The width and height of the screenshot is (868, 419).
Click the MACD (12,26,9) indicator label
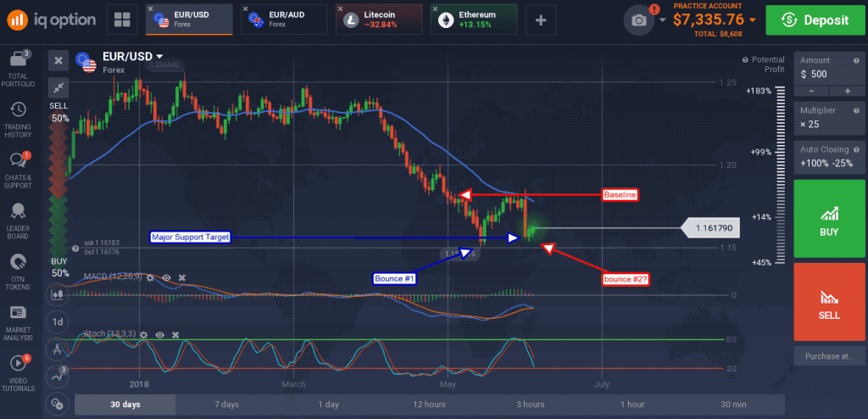tap(113, 277)
